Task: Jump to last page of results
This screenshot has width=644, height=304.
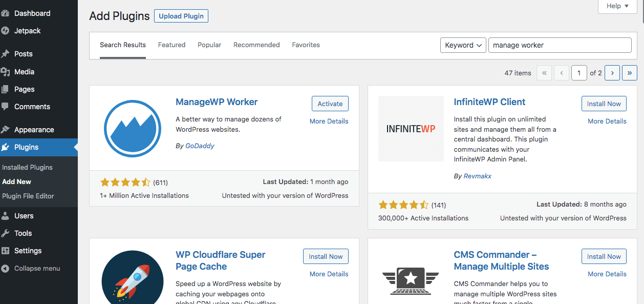Action: coord(630,73)
